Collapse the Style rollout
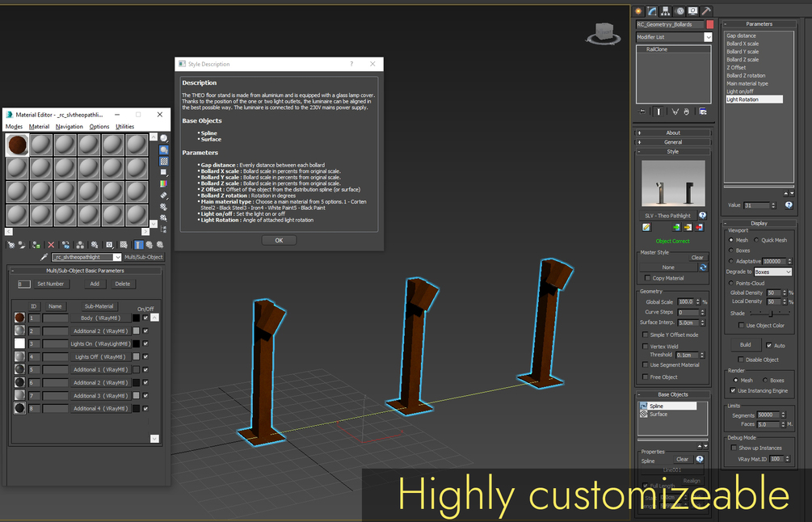Image resolution: width=812 pixels, height=522 pixels. point(673,152)
